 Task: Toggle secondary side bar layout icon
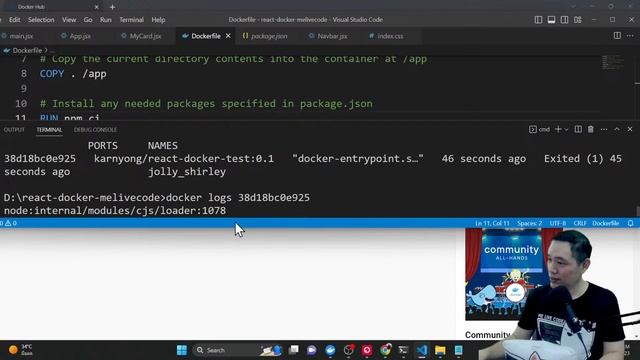point(564,20)
